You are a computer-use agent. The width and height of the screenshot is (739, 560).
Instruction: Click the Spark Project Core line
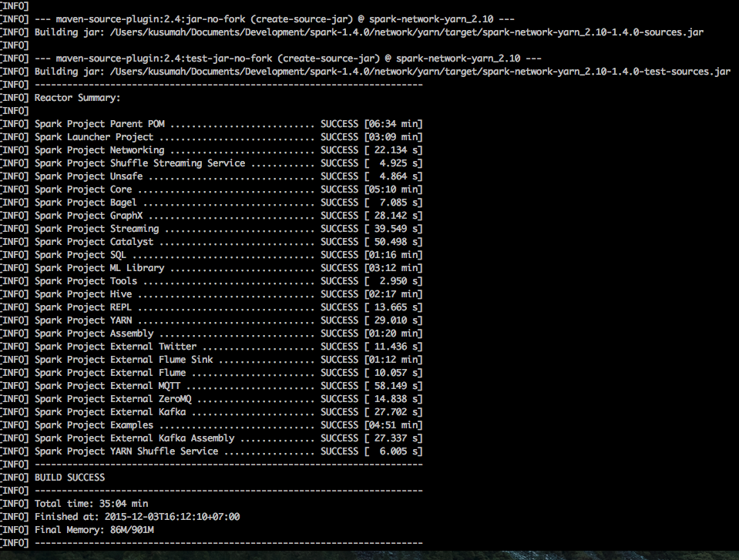tap(228, 189)
